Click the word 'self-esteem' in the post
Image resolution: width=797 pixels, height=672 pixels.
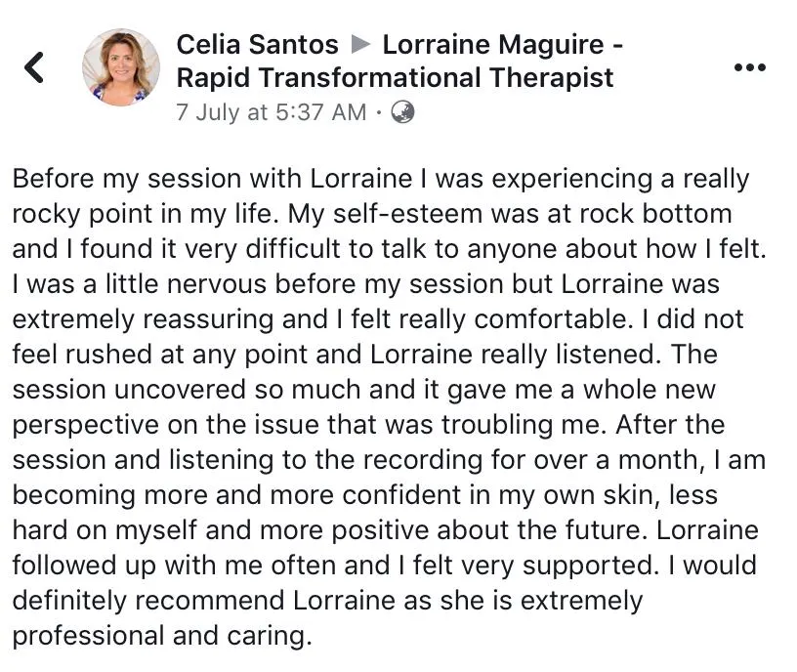(x=407, y=214)
